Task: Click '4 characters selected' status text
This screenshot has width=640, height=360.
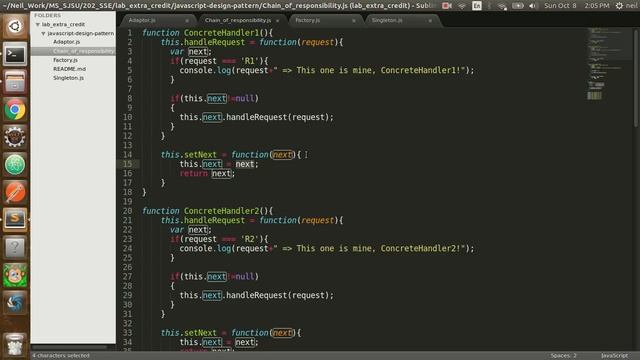Action: (x=61, y=356)
